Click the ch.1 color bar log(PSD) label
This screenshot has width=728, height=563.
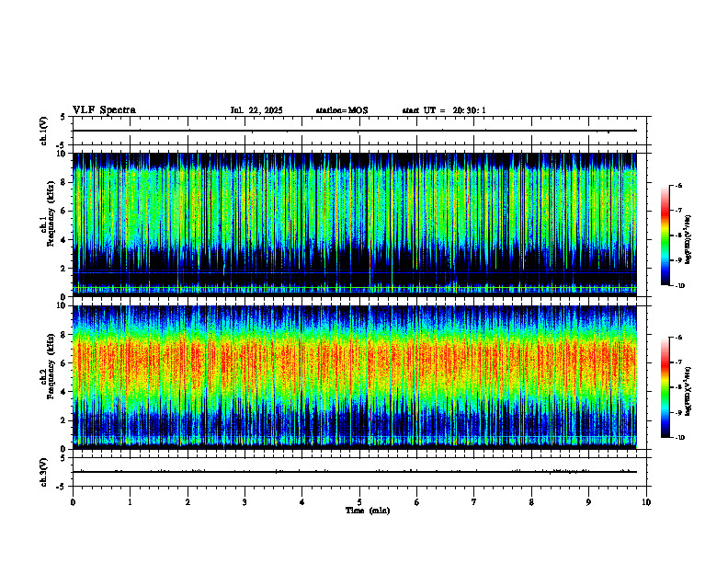pos(688,240)
